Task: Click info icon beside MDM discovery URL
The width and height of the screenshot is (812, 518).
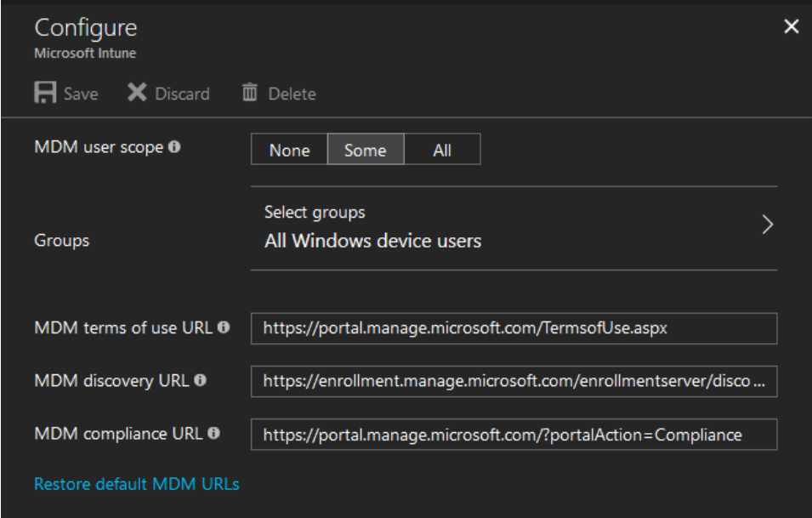Action: [x=201, y=380]
